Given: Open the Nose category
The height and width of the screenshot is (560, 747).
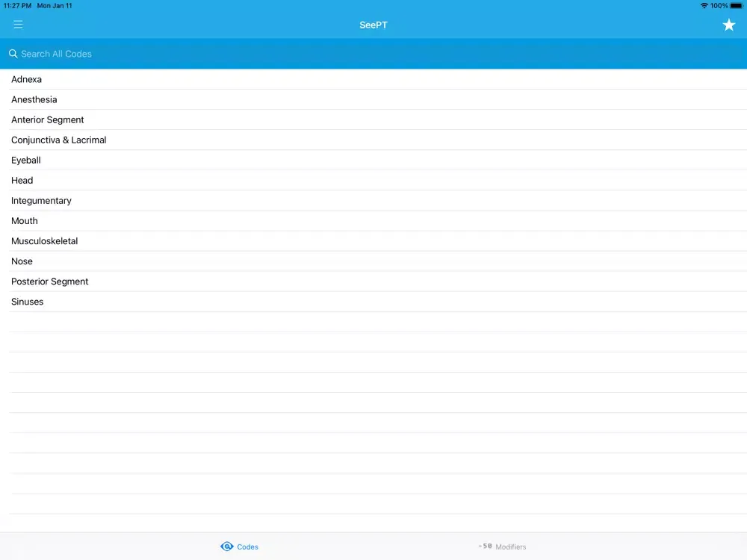Looking at the screenshot, I should pyautogui.click(x=373, y=261).
